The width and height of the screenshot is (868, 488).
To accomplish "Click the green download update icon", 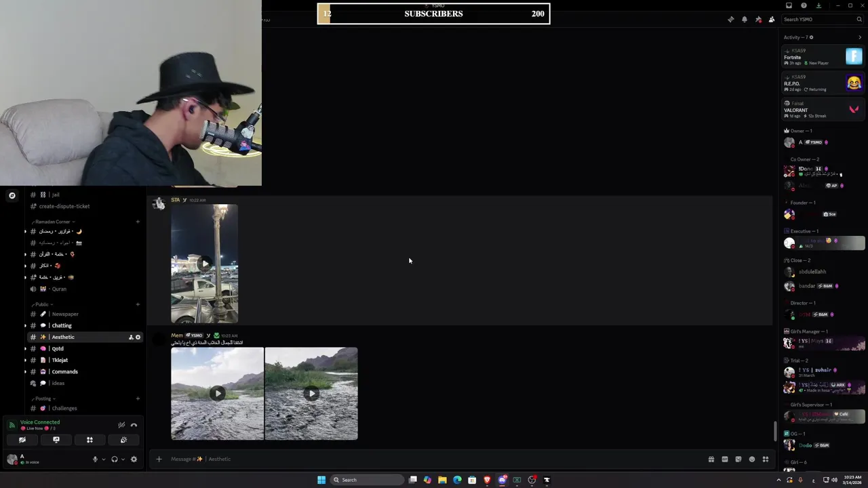I will point(818,5).
